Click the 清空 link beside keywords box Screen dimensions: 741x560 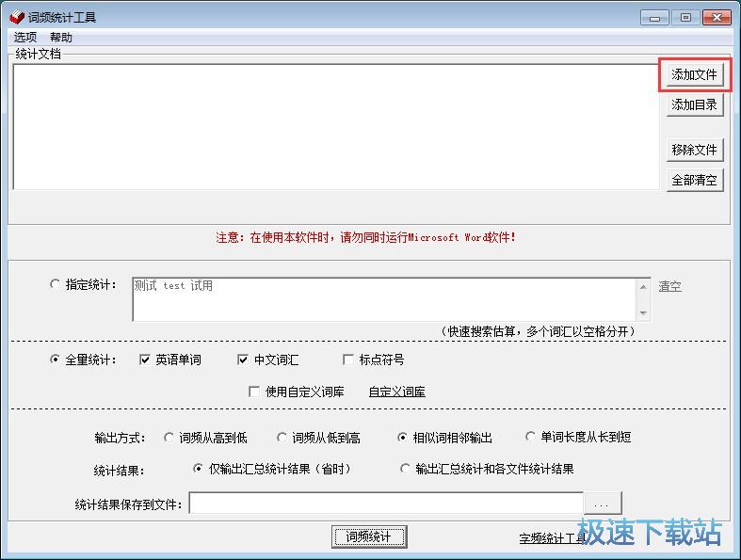coord(670,286)
